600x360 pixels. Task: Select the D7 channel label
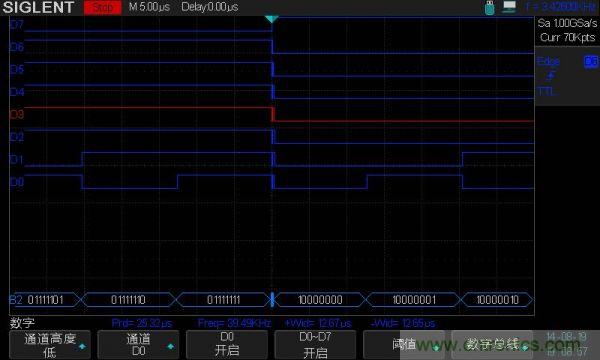[17, 25]
